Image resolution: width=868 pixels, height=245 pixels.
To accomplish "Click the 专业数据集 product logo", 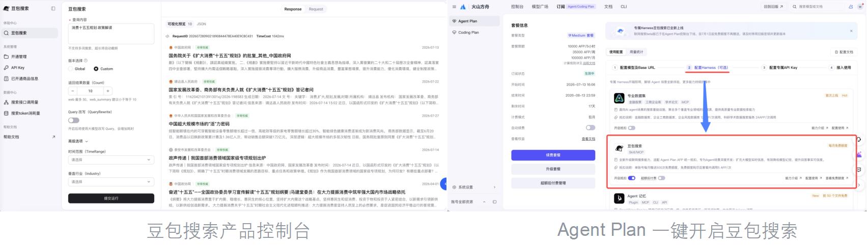I will coord(619,98).
